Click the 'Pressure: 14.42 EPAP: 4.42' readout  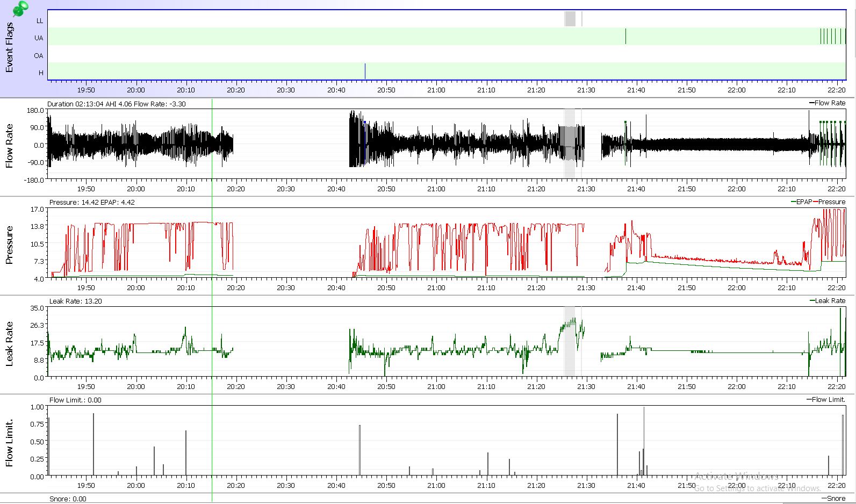[92, 203]
